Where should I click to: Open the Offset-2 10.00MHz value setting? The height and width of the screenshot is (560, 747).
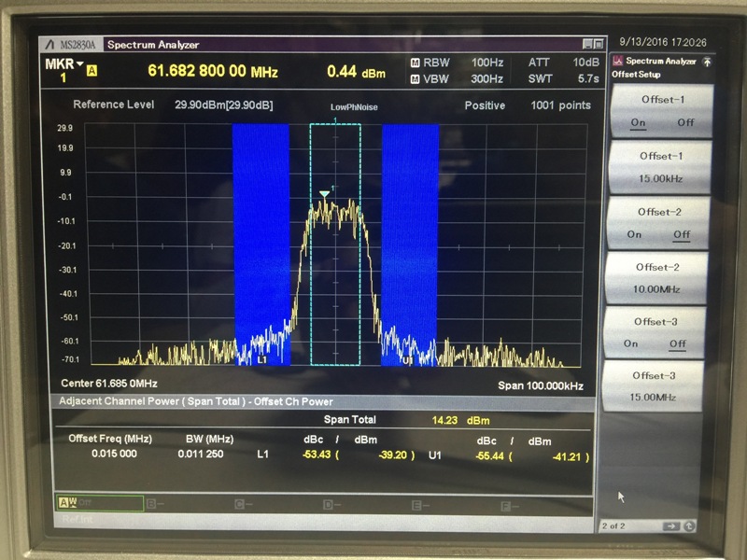coord(660,277)
